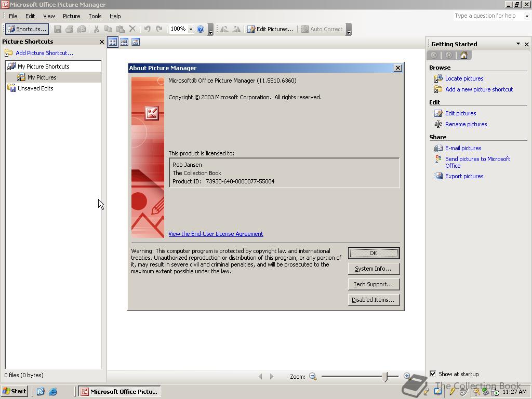Screen dimensions: 532x399
Task: Click OK in About dialog
Action: [x=374, y=253]
